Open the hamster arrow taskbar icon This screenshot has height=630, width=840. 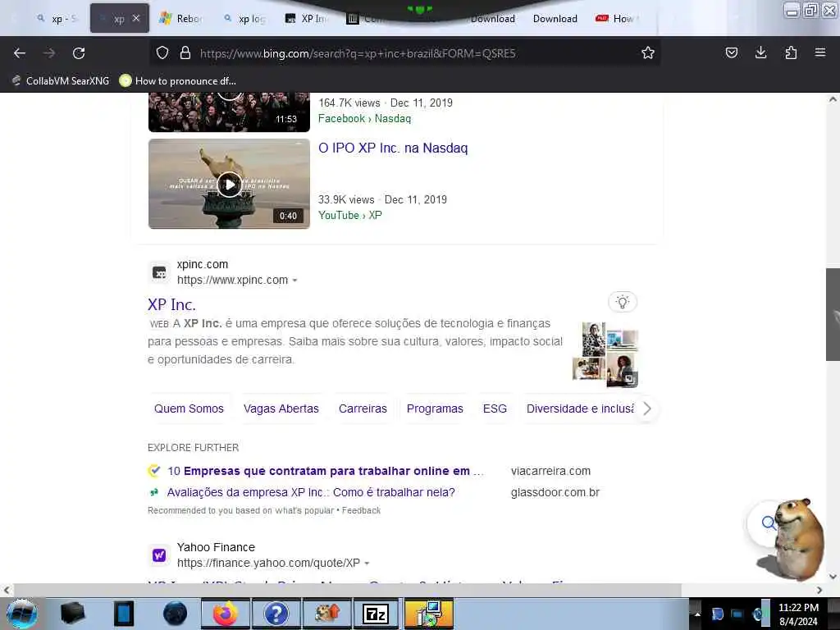coord(326,614)
